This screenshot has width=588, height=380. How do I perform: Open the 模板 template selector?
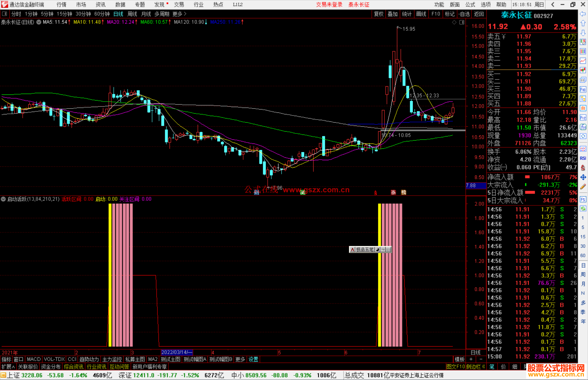point(460,359)
